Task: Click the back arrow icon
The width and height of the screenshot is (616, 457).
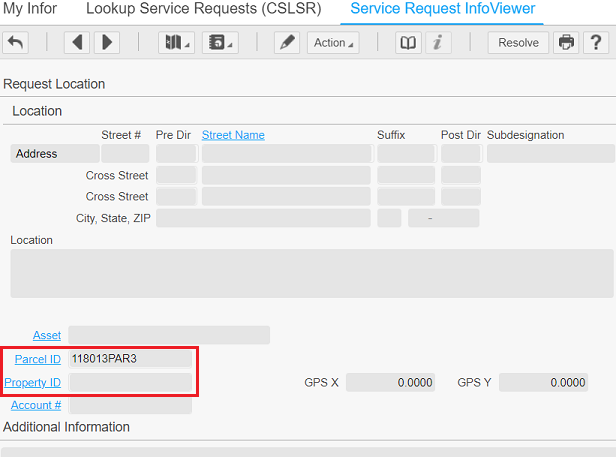Action: pyautogui.click(x=16, y=43)
